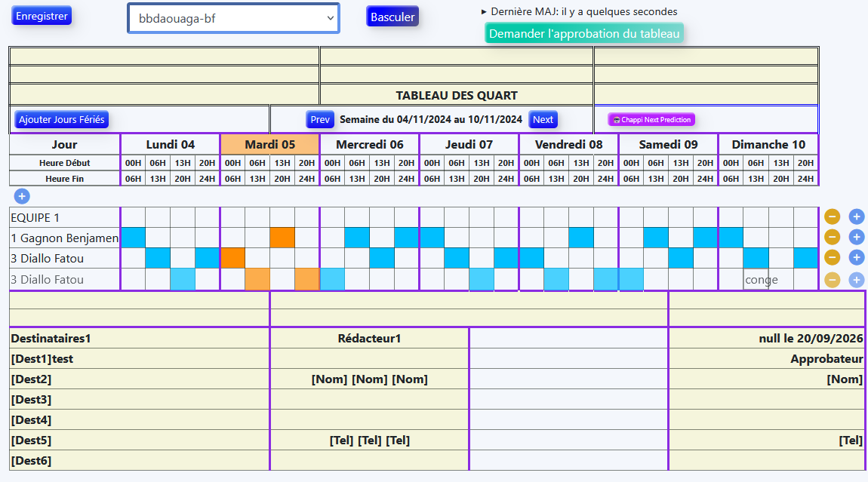Screen dimensions: 868x482
Task: Select the Vendredi 08 day header
Action: pyautogui.click(x=568, y=144)
